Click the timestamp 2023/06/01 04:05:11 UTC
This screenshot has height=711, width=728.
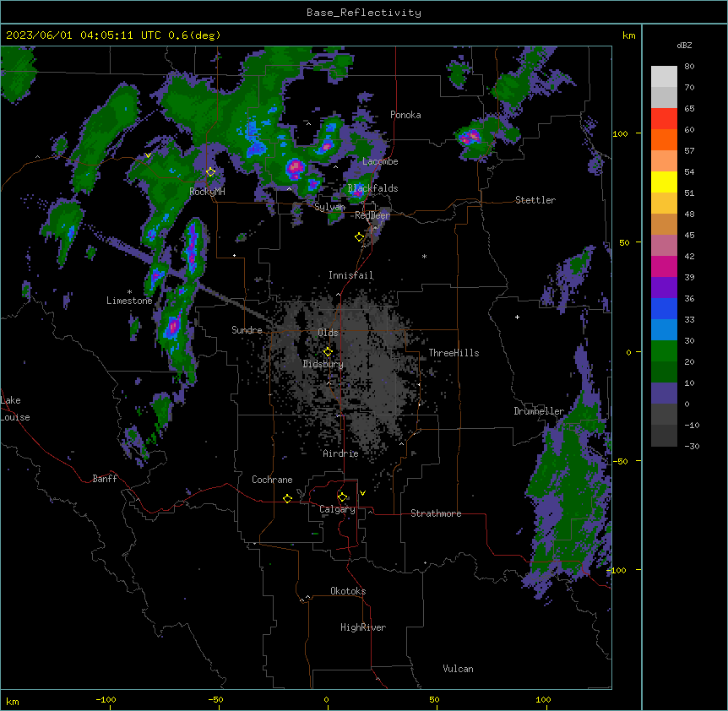pyautogui.click(x=83, y=35)
